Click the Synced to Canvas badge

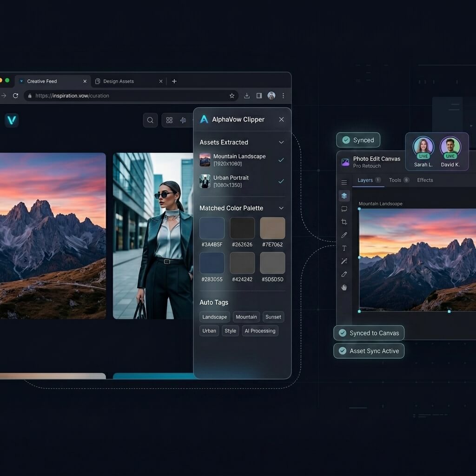point(369,333)
